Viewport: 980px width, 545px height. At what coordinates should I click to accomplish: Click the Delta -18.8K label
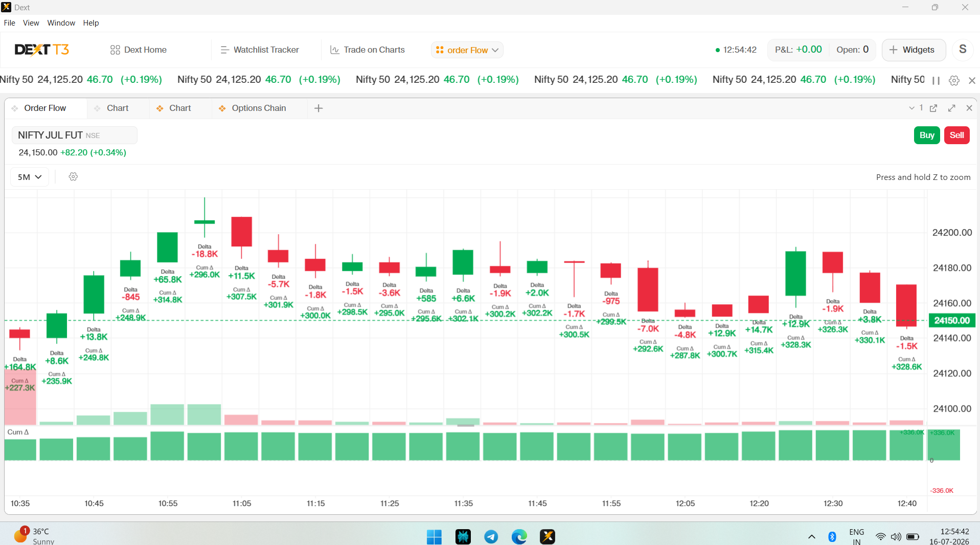point(204,251)
